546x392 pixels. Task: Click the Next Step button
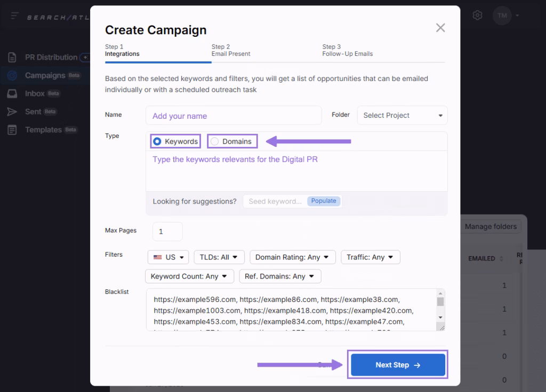(397, 364)
